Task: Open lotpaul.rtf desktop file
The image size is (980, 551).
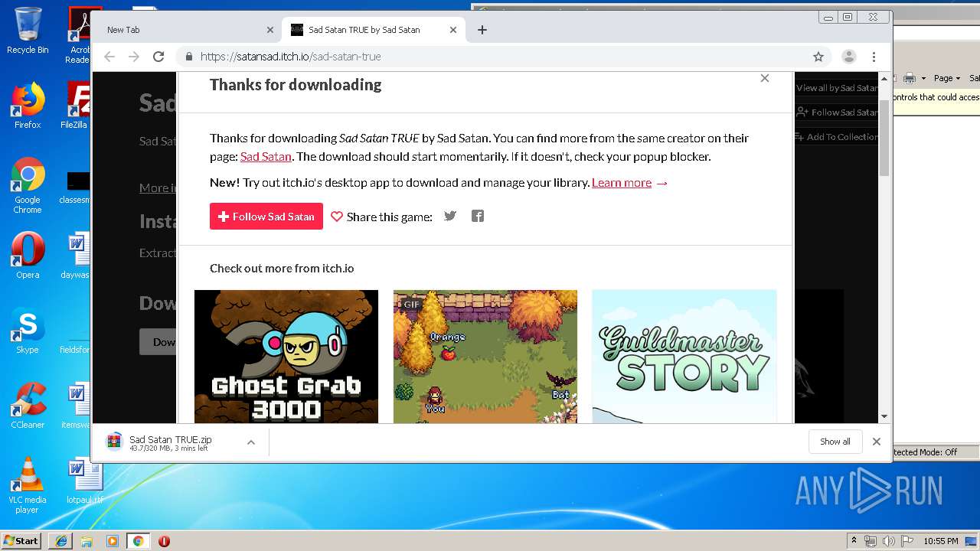Action: (84, 481)
